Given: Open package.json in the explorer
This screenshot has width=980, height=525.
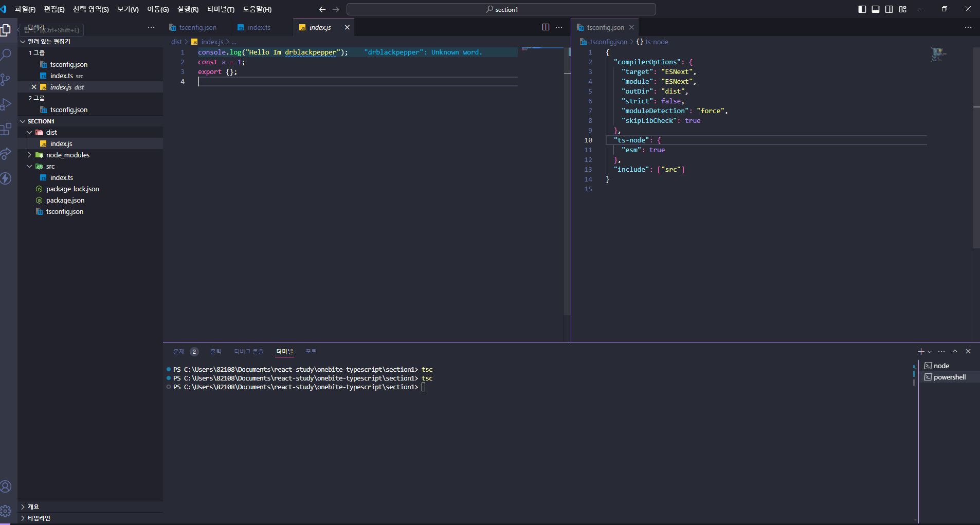Looking at the screenshot, I should [65, 200].
